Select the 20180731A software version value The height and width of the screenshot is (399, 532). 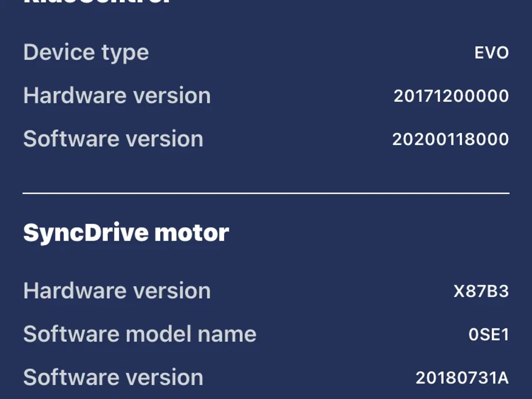(x=462, y=378)
